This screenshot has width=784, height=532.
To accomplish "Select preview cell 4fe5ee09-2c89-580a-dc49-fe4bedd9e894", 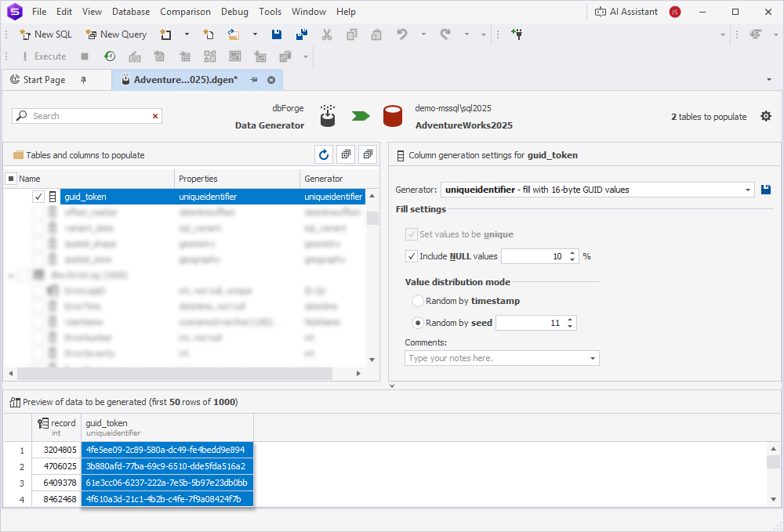I will [167, 450].
